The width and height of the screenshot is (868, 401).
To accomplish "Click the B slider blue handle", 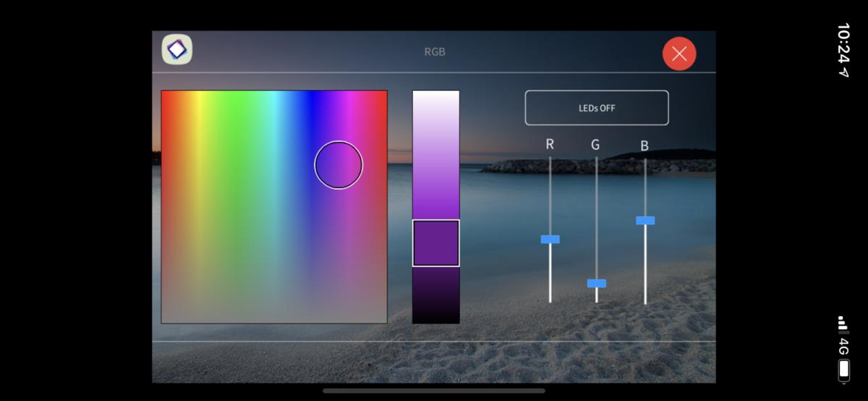I will 645,220.
